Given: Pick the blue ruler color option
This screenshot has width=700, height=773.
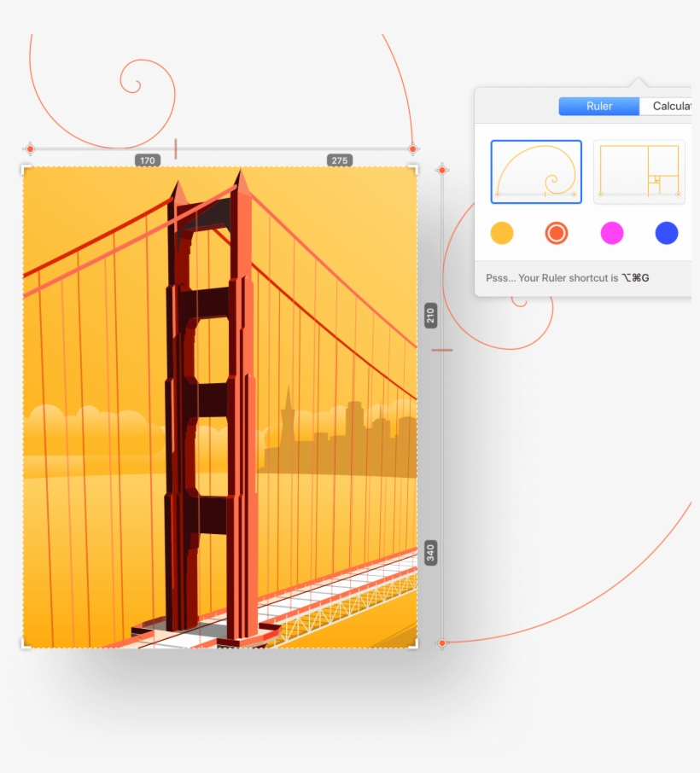Looking at the screenshot, I should tap(666, 233).
